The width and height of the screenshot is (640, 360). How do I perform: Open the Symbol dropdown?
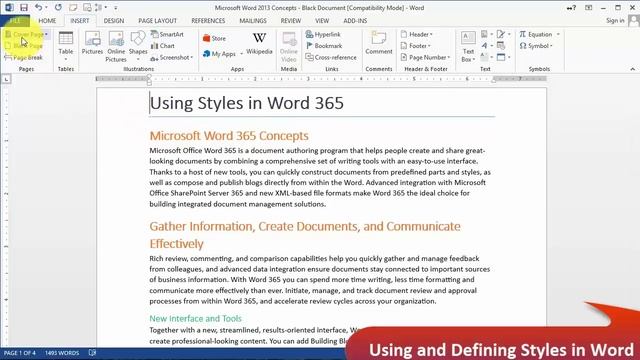click(x=536, y=46)
